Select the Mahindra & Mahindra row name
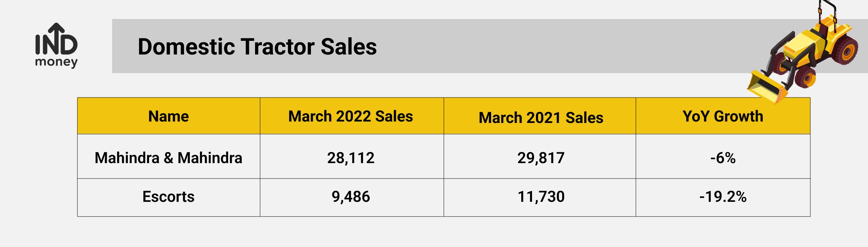This screenshot has height=247, width=868. pos(168,158)
